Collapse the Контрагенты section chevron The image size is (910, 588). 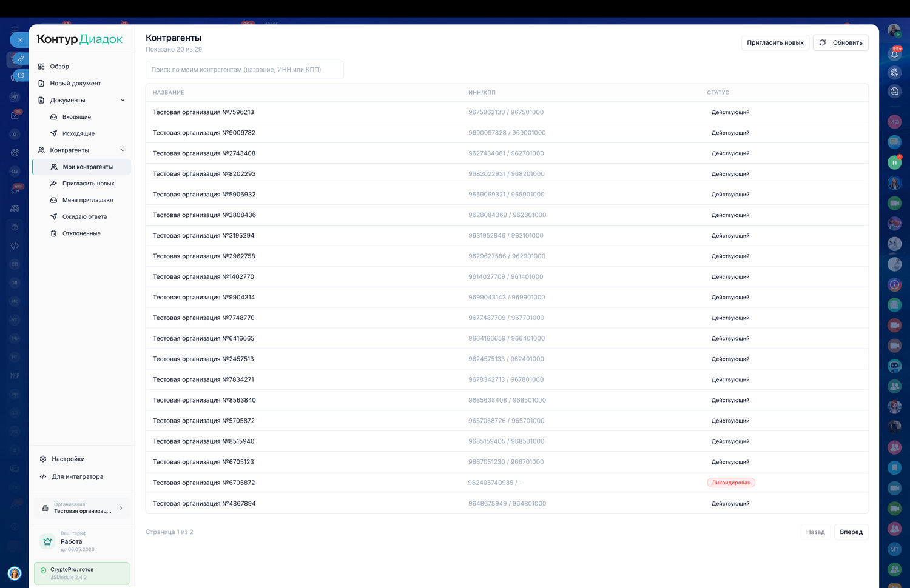(123, 150)
